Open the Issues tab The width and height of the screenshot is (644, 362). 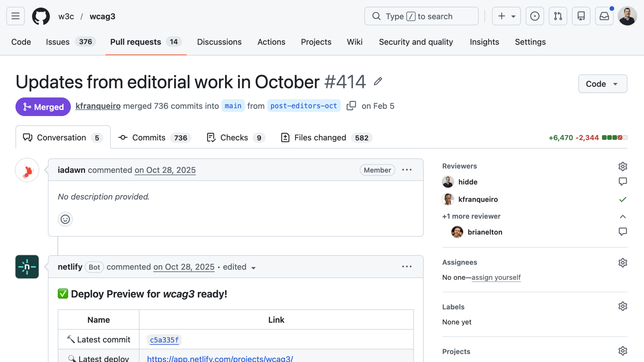71,42
